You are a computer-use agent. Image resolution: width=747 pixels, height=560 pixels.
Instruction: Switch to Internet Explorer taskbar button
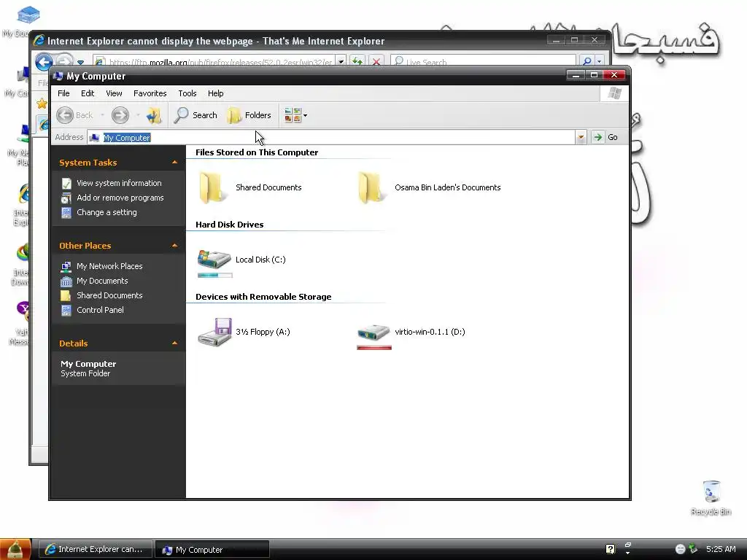point(96,549)
